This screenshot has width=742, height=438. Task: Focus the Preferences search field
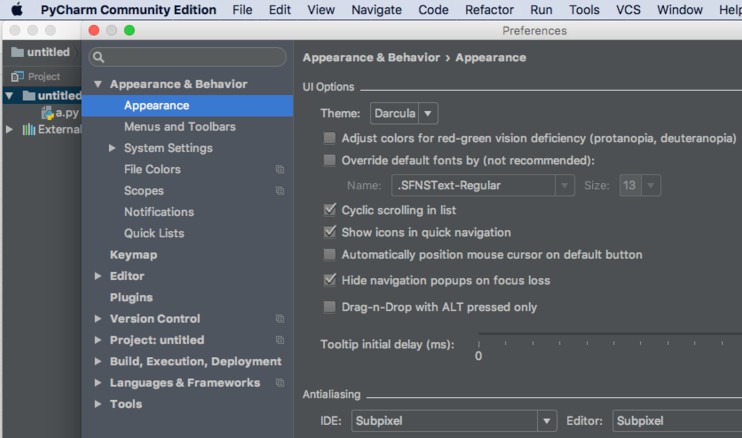coord(187,57)
